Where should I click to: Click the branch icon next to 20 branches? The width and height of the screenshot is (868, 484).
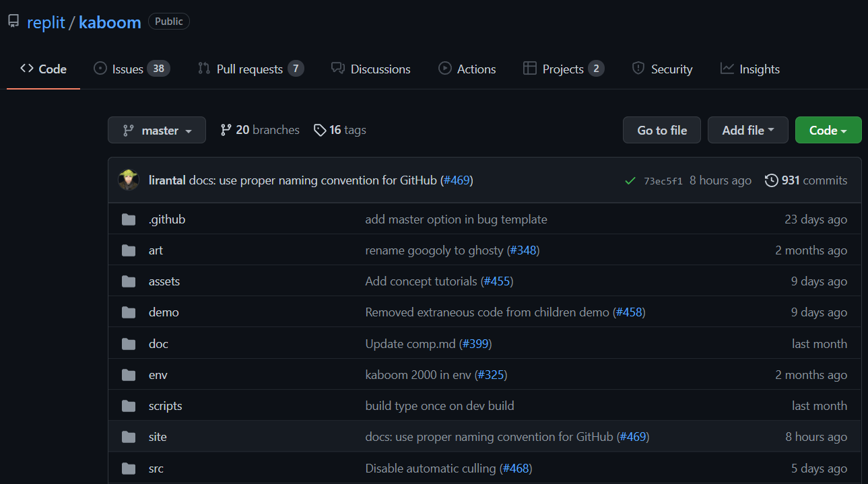click(x=226, y=130)
